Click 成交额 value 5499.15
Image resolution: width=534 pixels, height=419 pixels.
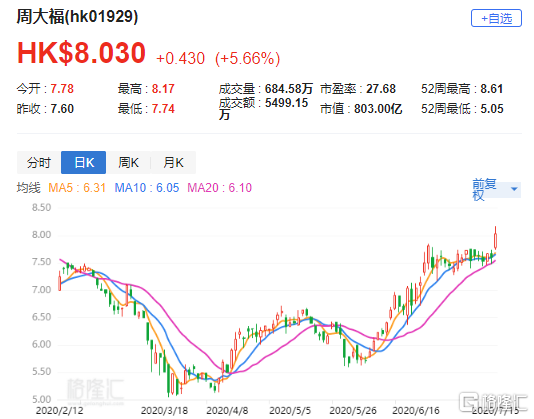click(286, 103)
